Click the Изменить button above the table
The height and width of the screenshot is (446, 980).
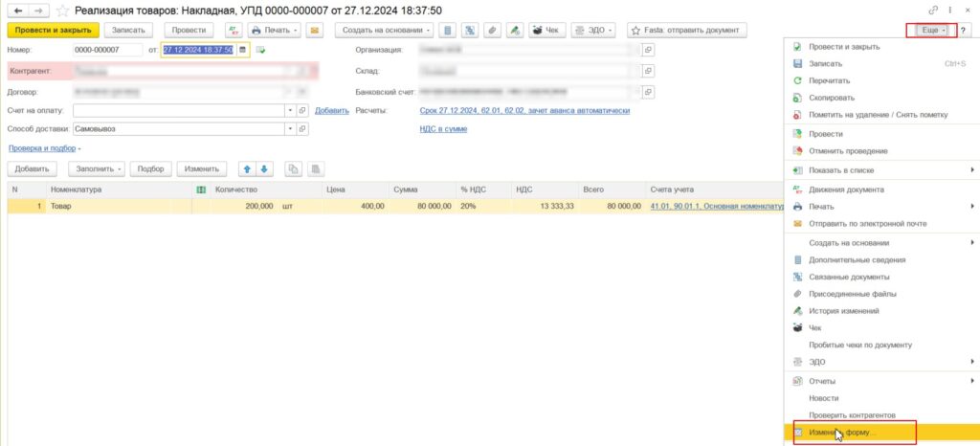(201, 168)
